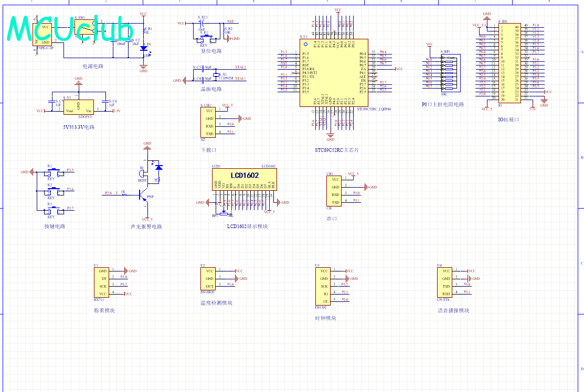
Task: Click the P0口上拉电阻电路 label
Action: click(x=443, y=104)
